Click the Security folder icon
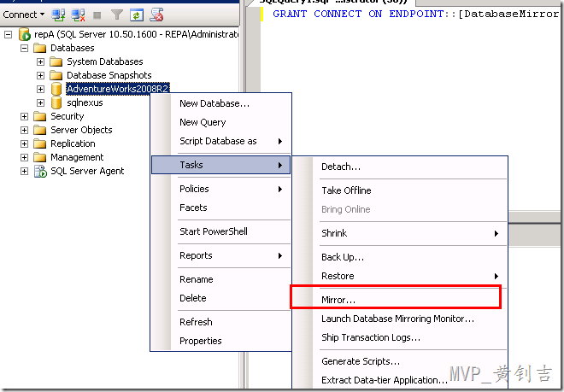Viewport: 564px width, 392px height. click(x=39, y=116)
